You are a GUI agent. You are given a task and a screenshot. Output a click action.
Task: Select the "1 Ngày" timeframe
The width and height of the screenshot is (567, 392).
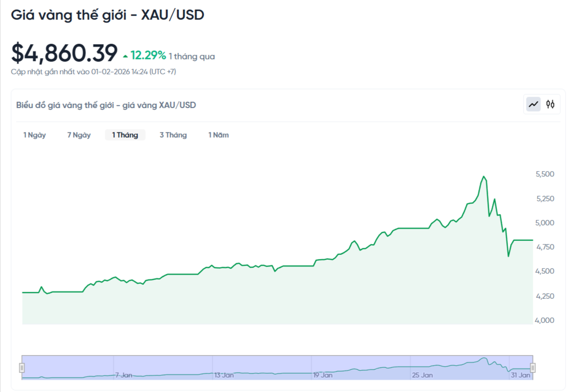pyautogui.click(x=34, y=135)
